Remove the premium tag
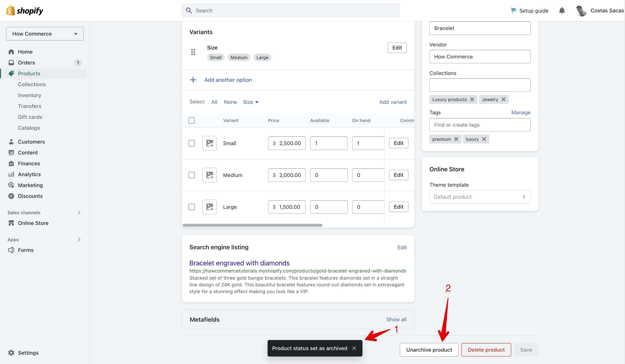This screenshot has height=364, width=625. pos(456,139)
